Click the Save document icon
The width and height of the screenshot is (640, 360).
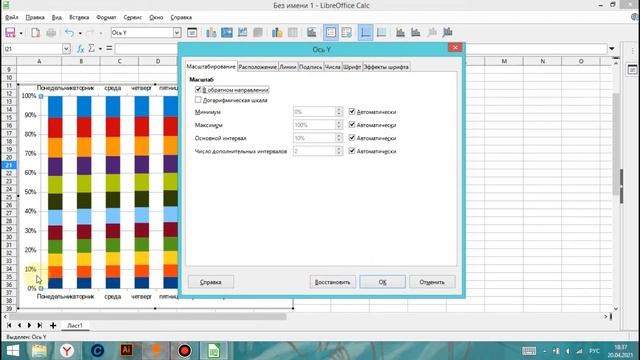(10, 33)
